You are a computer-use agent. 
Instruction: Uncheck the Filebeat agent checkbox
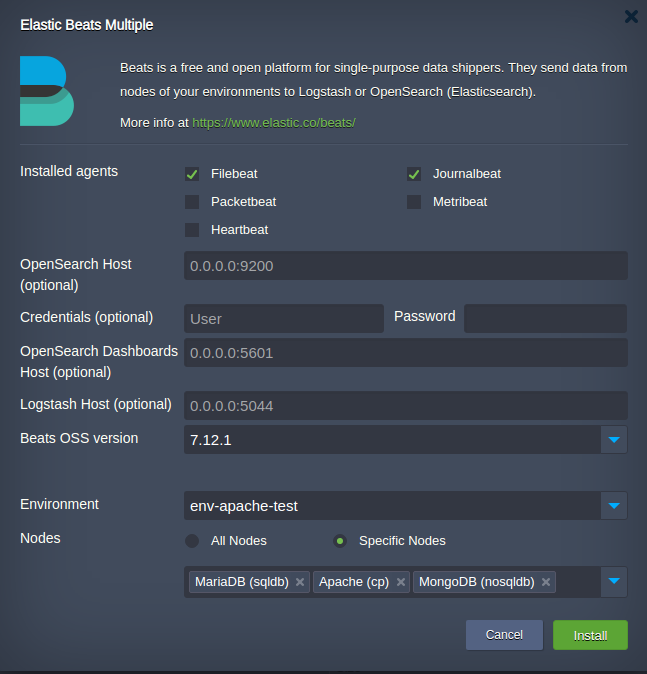point(192,174)
